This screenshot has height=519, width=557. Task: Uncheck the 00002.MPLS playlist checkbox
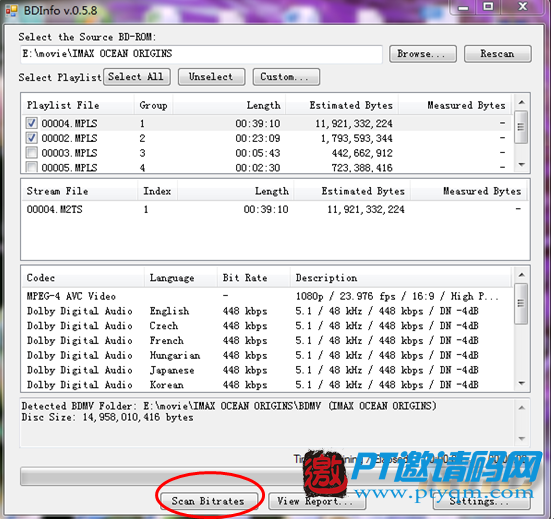tap(31, 138)
